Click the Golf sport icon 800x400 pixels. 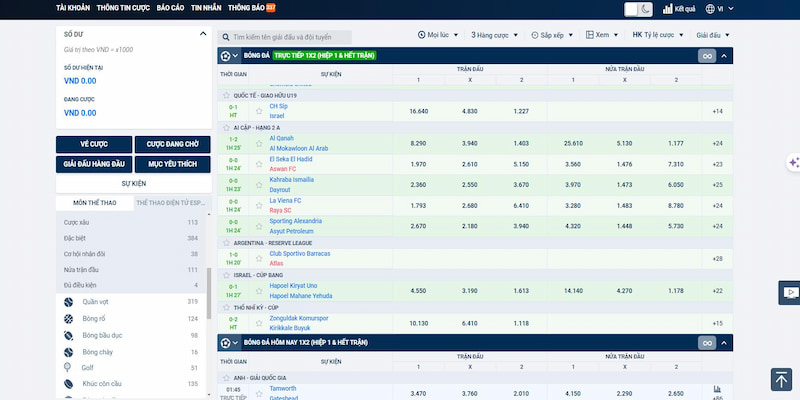pyautogui.click(x=68, y=368)
